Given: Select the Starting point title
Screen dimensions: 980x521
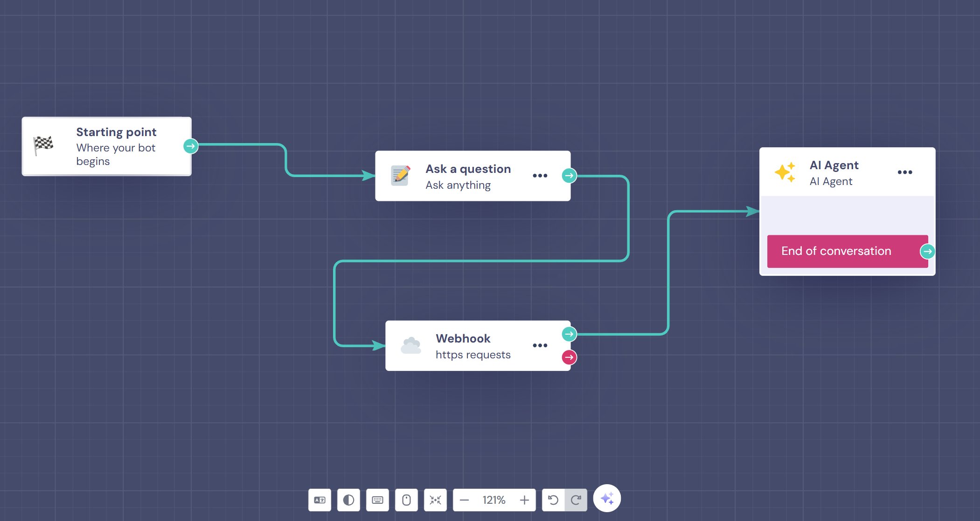Looking at the screenshot, I should coord(116,132).
